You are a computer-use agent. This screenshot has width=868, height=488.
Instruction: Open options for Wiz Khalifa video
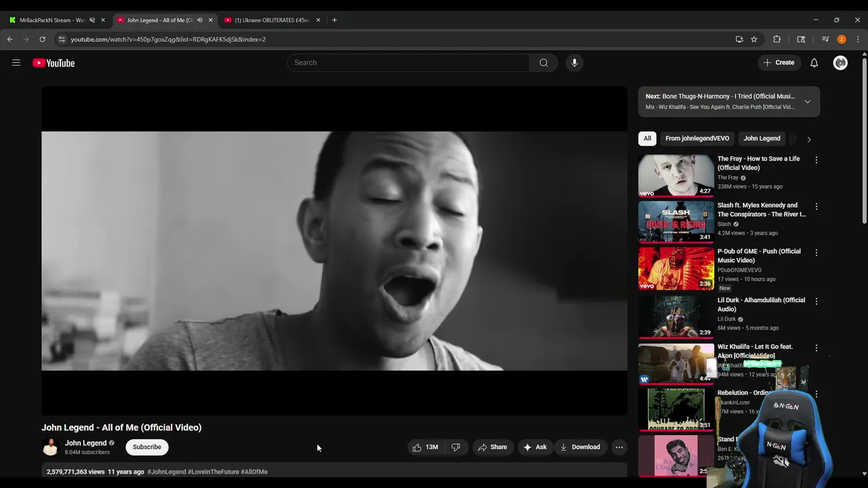(816, 348)
